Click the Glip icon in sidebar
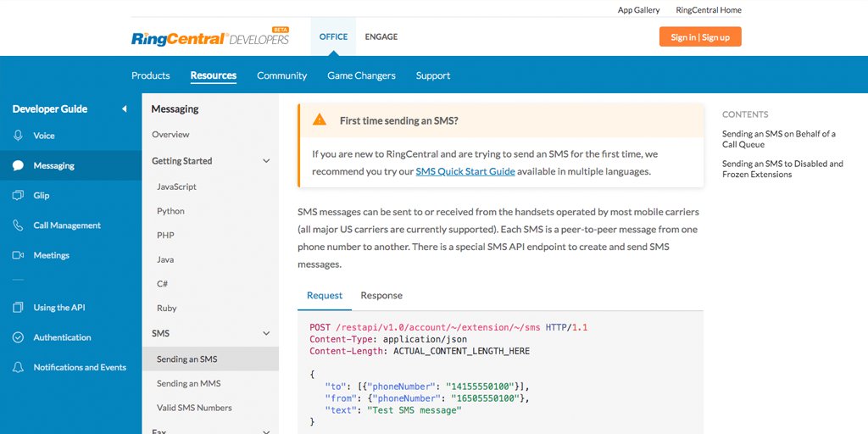This screenshot has width=868, height=434. [x=18, y=196]
